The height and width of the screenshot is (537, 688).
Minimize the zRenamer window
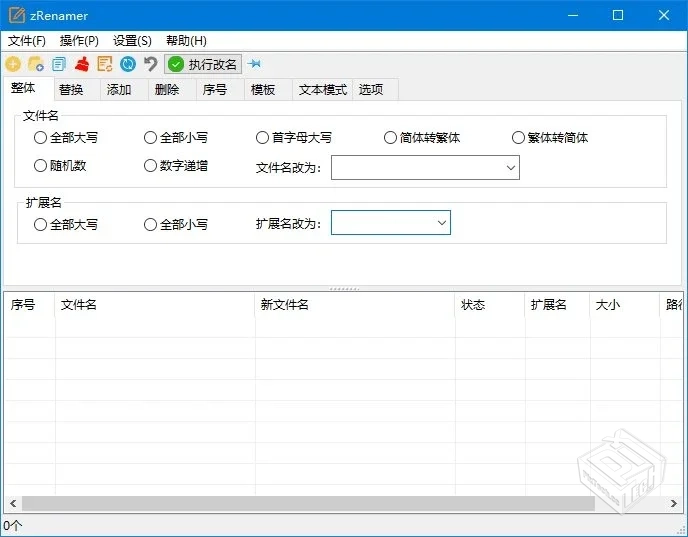coord(573,15)
